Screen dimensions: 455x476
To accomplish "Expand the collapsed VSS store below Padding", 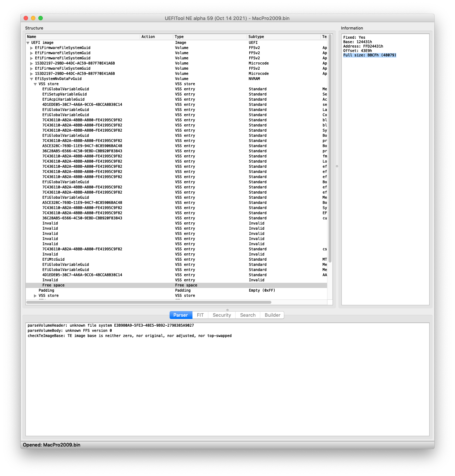I will click(x=35, y=296).
